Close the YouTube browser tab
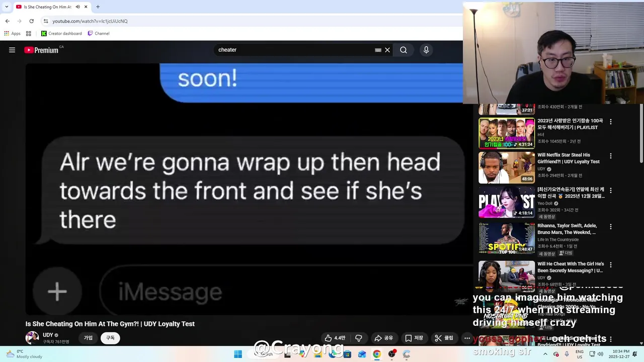 point(86,7)
